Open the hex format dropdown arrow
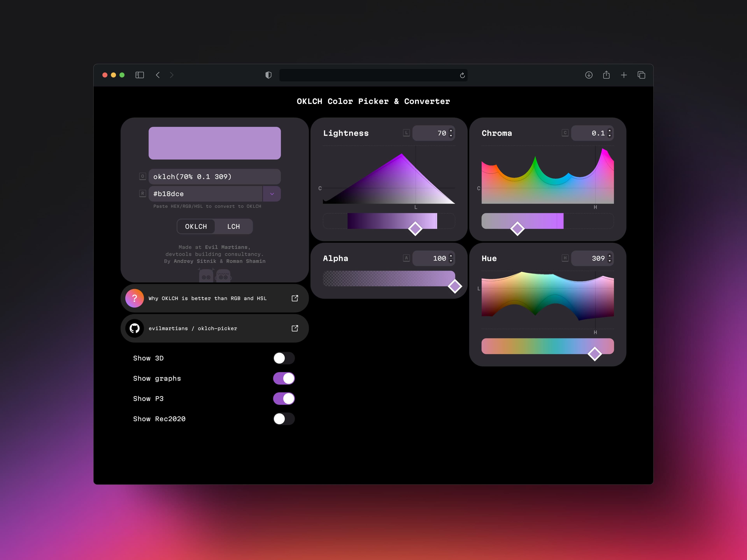 (272, 194)
